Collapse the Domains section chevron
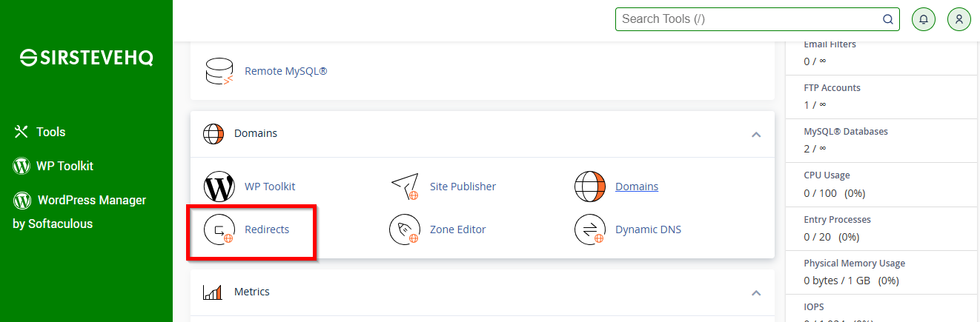The image size is (980, 322). point(756,135)
